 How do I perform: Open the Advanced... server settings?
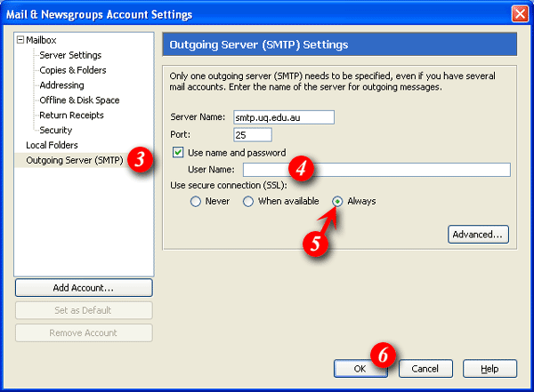pyautogui.click(x=478, y=235)
